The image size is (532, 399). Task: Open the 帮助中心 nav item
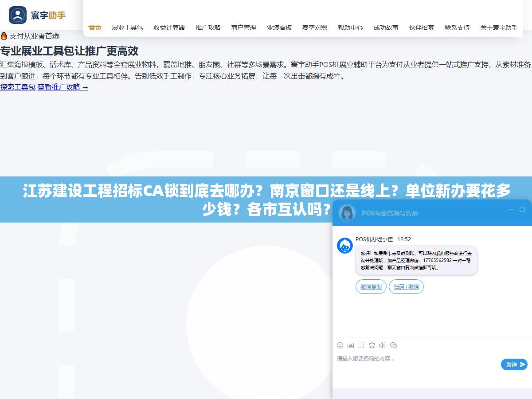(350, 27)
